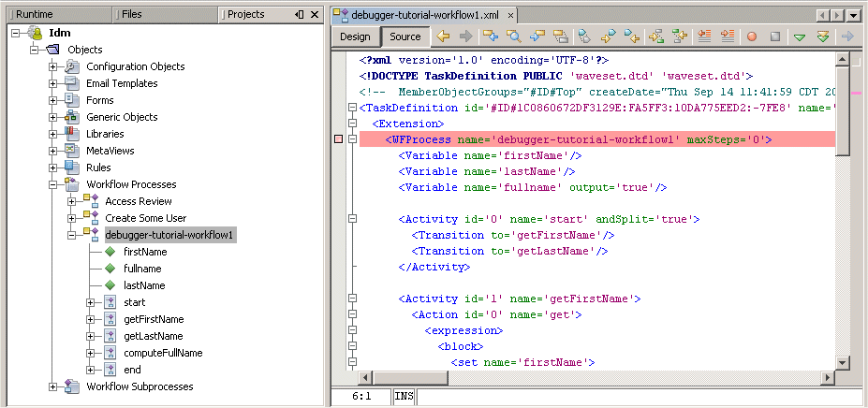Screen dimensions: 868x408
Task: Click Find Previous Occurrence toolbar icon
Action: 490,36
